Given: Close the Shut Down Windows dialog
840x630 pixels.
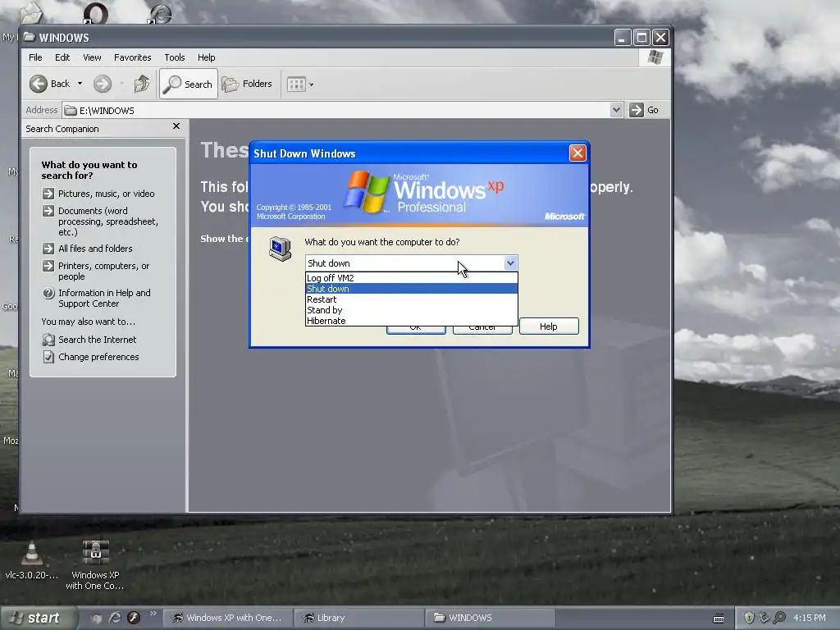Looking at the screenshot, I should coord(577,153).
